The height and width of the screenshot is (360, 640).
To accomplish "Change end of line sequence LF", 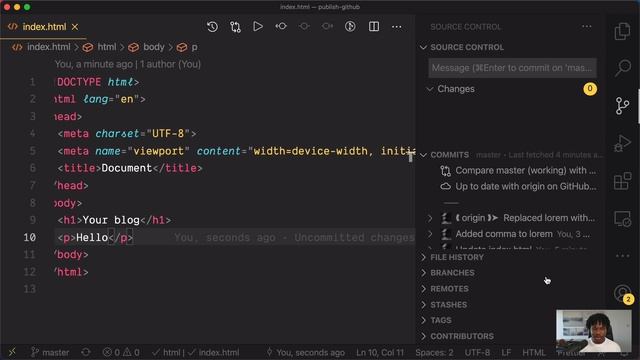I will tap(506, 352).
